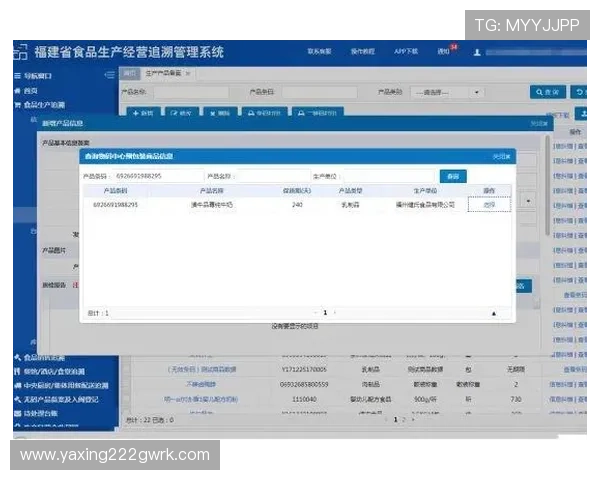Go to page 2 of background table

[x=404, y=420]
